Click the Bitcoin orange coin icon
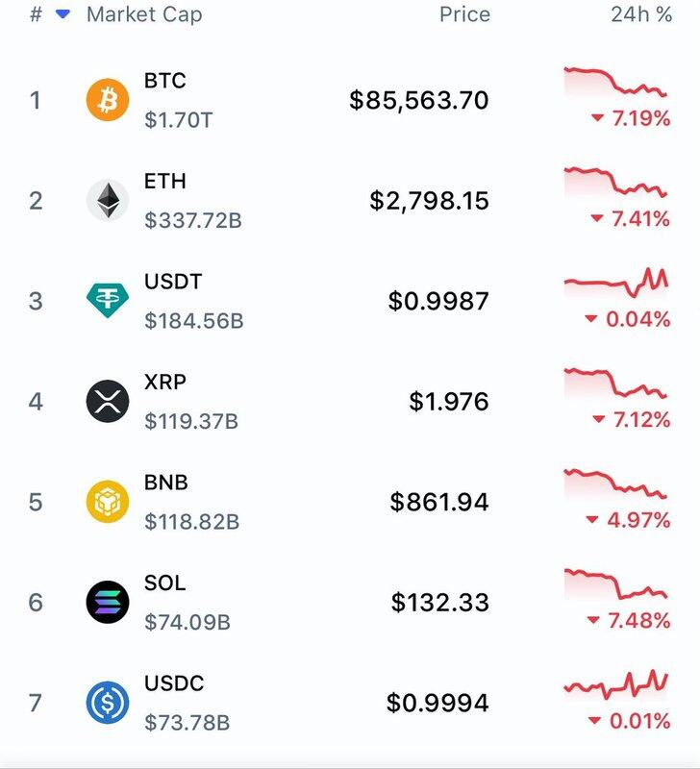The image size is (700, 769). 108,100
